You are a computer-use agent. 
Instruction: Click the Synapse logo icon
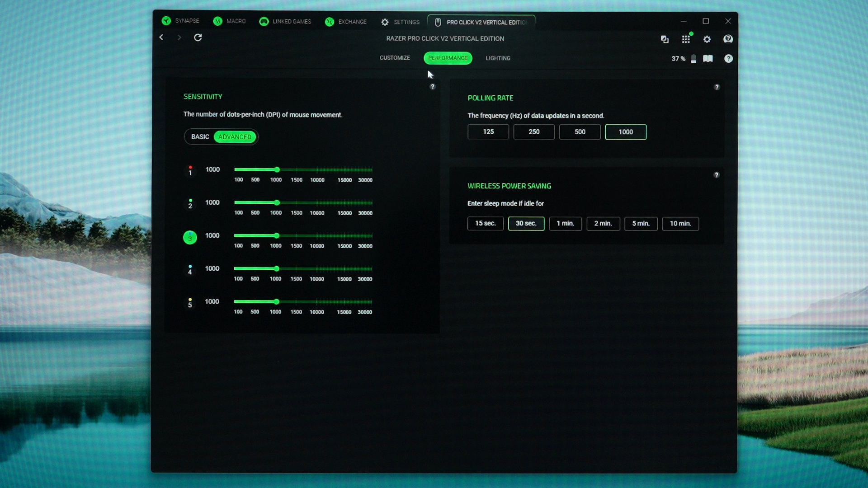166,21
